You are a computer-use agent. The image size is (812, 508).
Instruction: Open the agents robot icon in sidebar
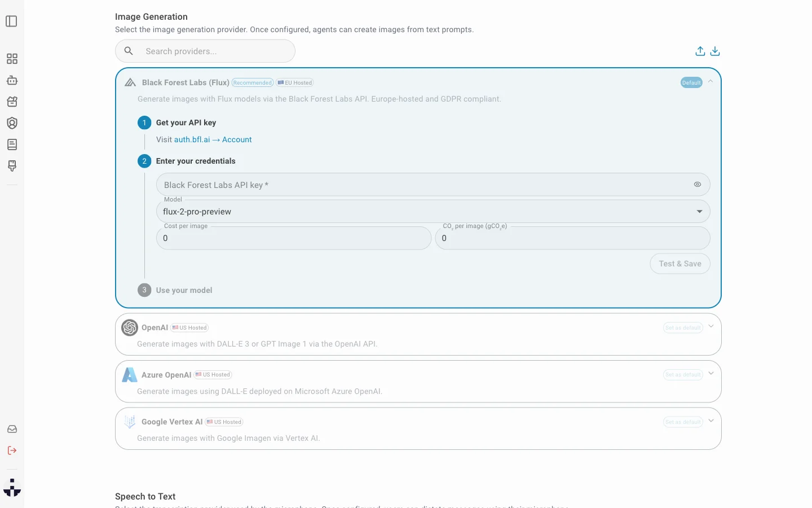[x=12, y=80]
